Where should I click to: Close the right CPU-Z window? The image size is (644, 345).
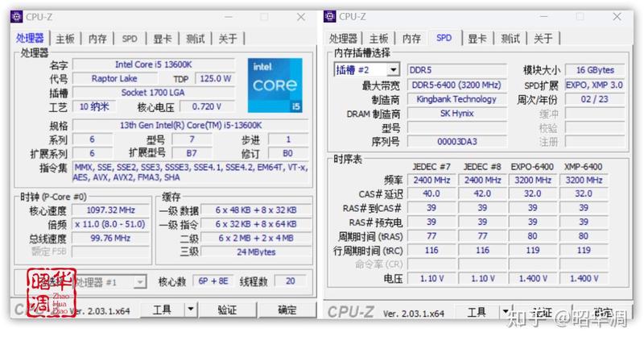click(x=617, y=16)
